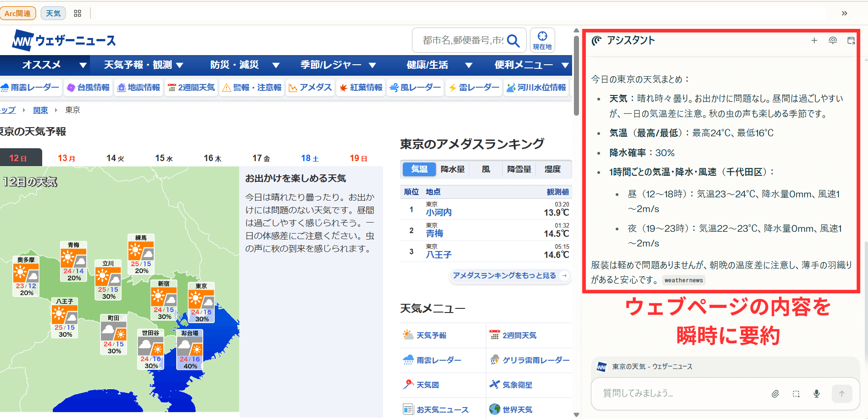Start a new assistant chat with plus icon
This screenshot has width=868, height=419.
pos(814,40)
